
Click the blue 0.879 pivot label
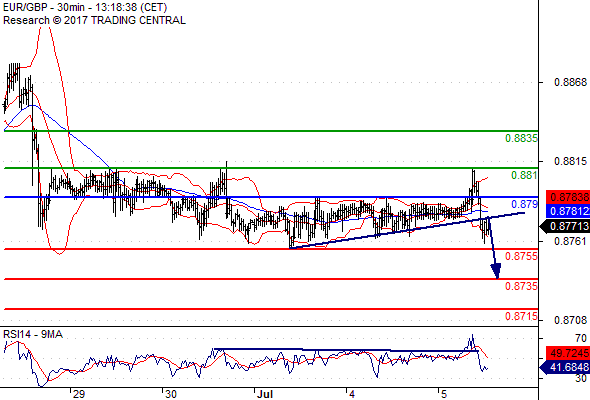point(525,204)
